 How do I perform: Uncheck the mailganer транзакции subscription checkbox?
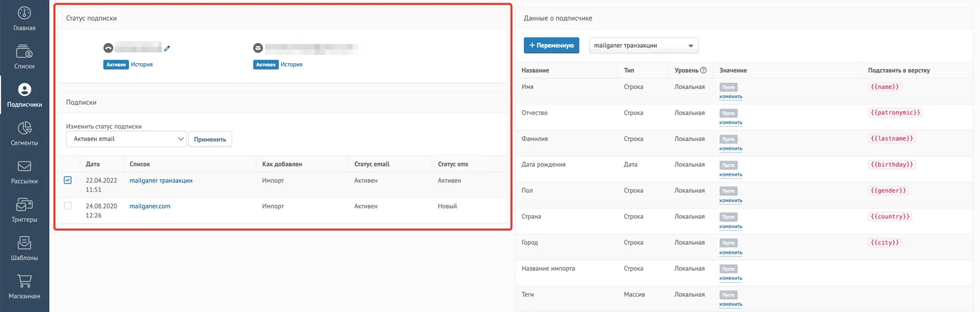coord(68,180)
